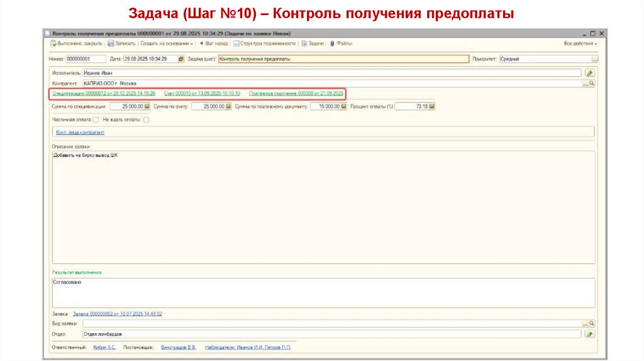Click the green edit icon beside 'Исполнитель'
644x361 pixels.
click(590, 73)
